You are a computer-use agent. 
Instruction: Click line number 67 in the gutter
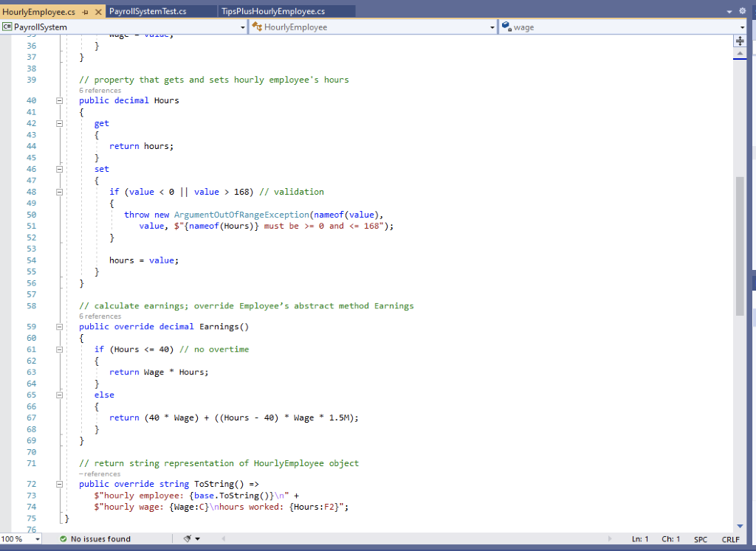(x=31, y=417)
